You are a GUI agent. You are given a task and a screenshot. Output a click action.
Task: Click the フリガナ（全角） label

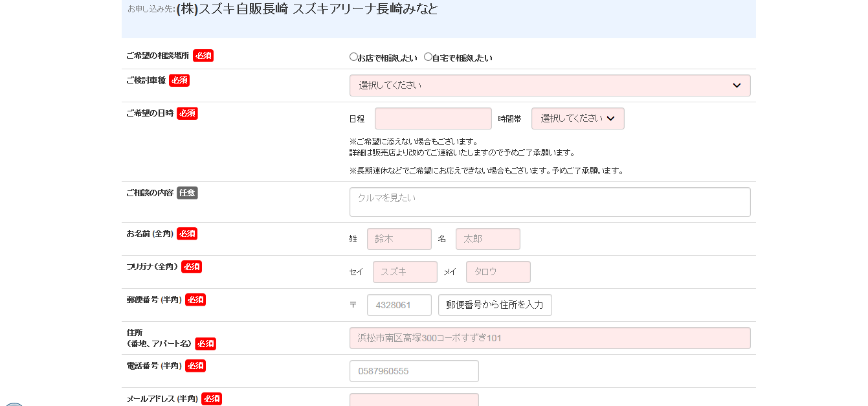point(152,266)
